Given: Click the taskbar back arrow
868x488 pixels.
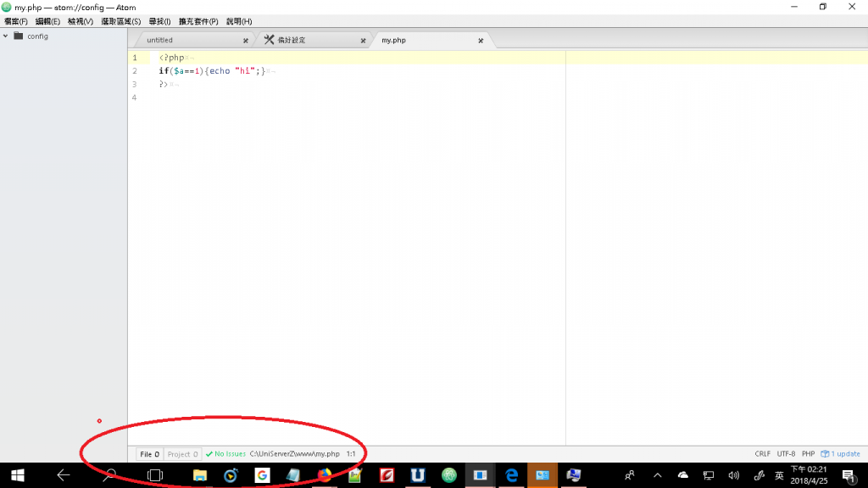Looking at the screenshot, I should tap(64, 475).
